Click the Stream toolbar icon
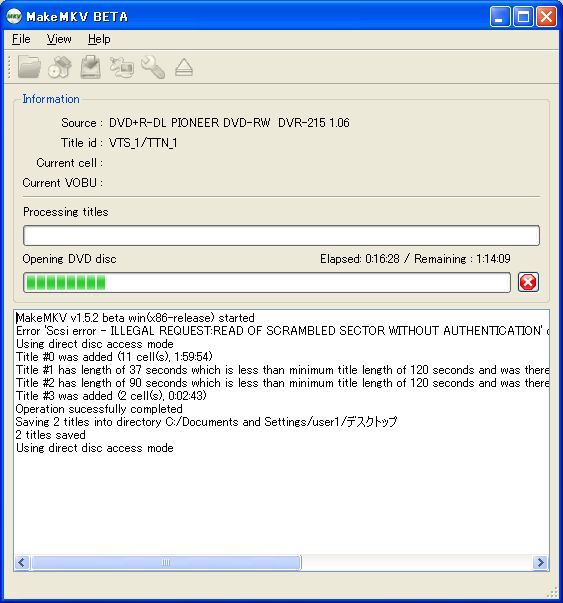 122,67
